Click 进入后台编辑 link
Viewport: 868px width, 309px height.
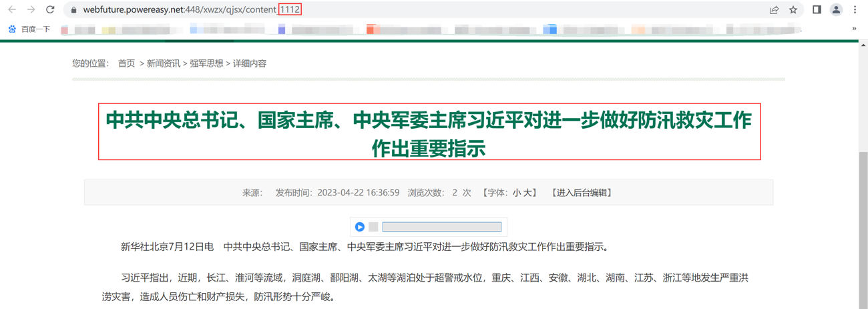tap(582, 193)
